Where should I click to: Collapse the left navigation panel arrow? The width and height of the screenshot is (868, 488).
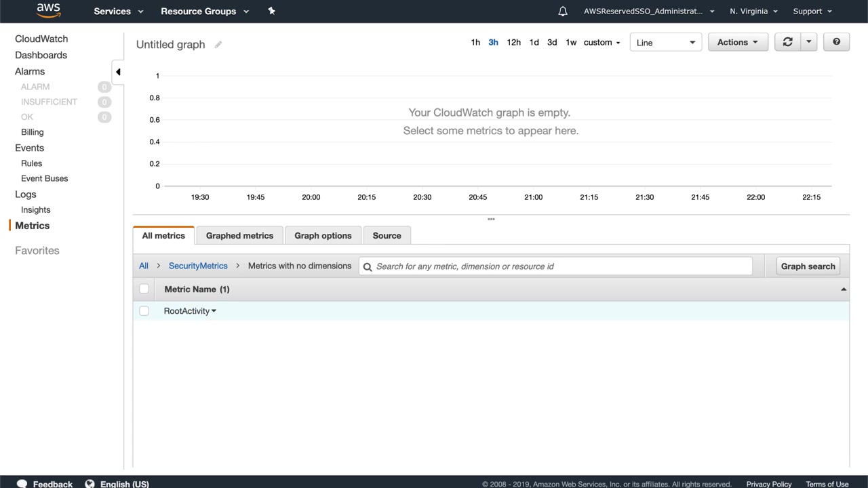point(118,72)
